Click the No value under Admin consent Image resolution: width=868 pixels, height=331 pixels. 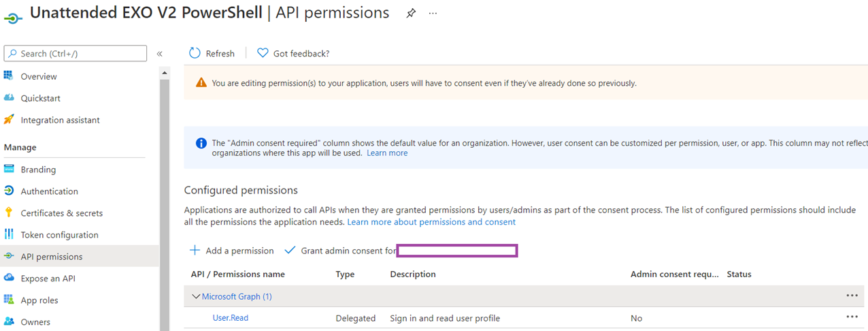click(636, 318)
